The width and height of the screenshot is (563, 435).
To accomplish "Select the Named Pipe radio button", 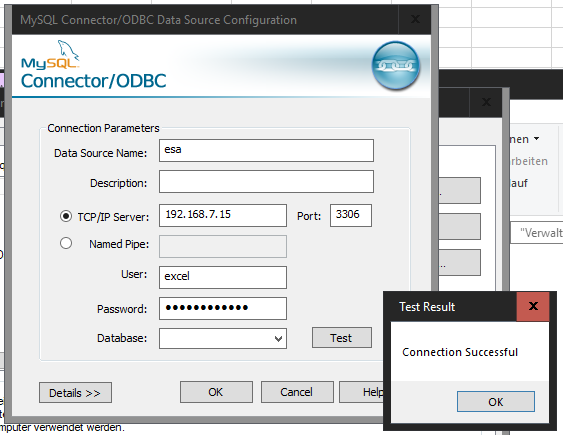I will point(66,243).
